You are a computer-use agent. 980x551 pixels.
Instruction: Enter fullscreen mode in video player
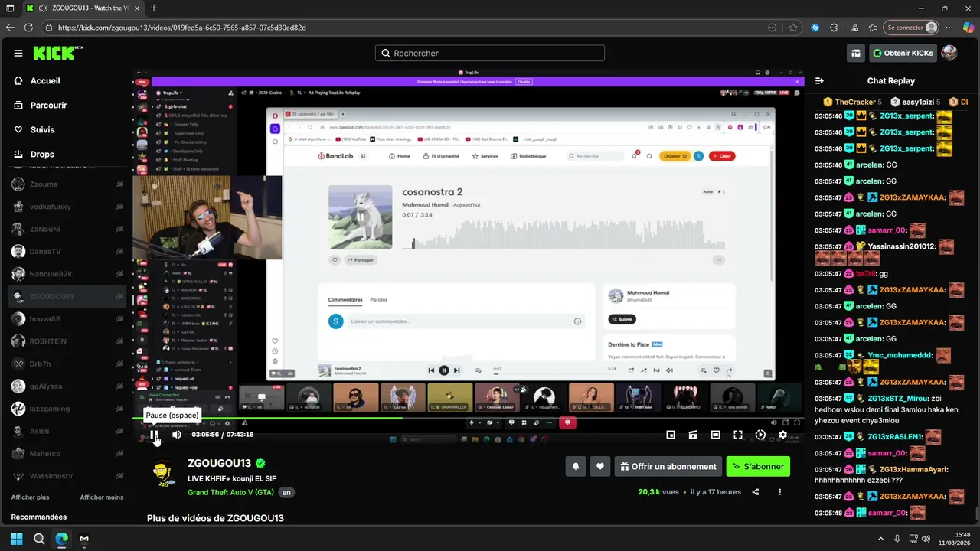[x=738, y=435]
